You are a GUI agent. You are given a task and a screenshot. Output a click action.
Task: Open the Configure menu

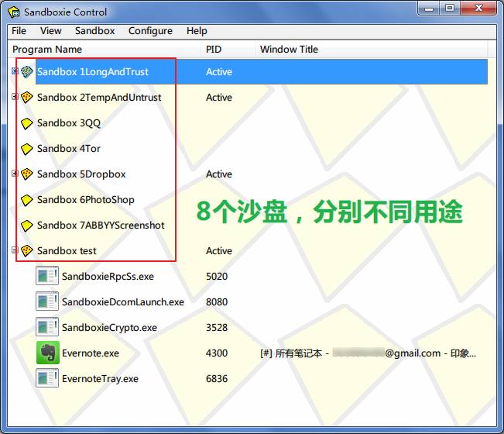(150, 31)
